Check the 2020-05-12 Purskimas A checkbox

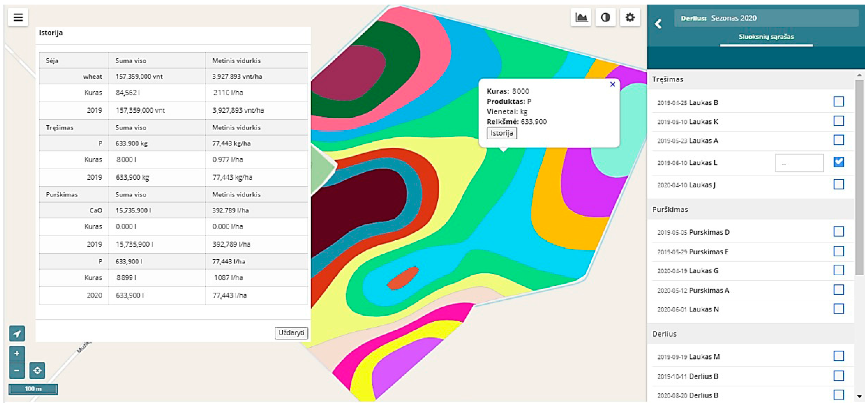click(838, 290)
